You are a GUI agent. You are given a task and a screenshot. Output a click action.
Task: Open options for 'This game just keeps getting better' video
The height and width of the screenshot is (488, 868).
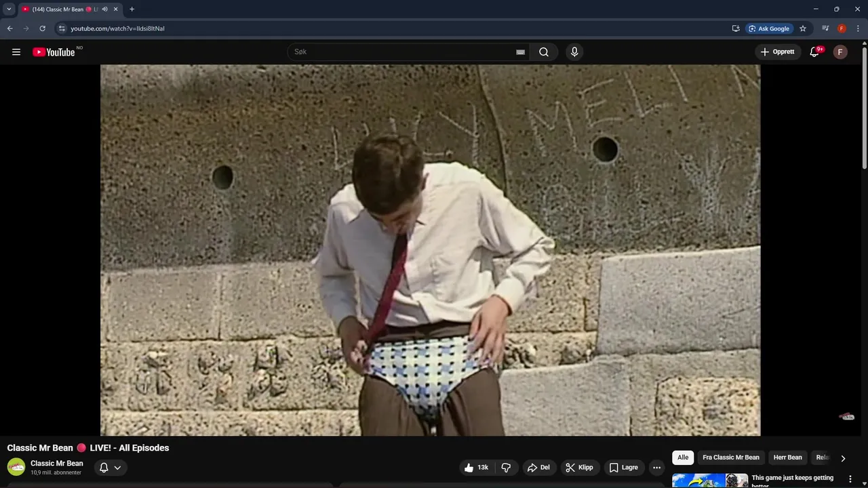point(850,479)
